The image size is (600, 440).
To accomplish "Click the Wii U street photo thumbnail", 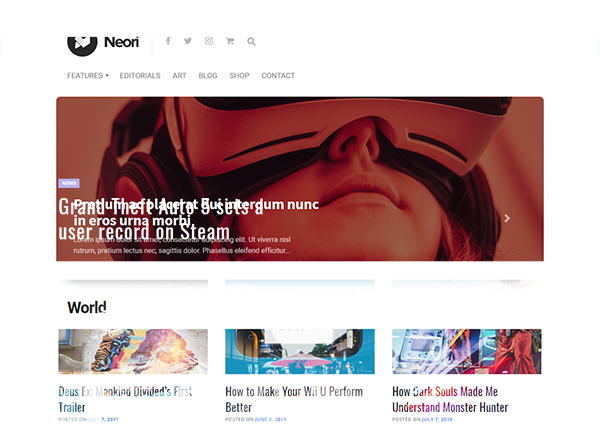I will point(300,351).
